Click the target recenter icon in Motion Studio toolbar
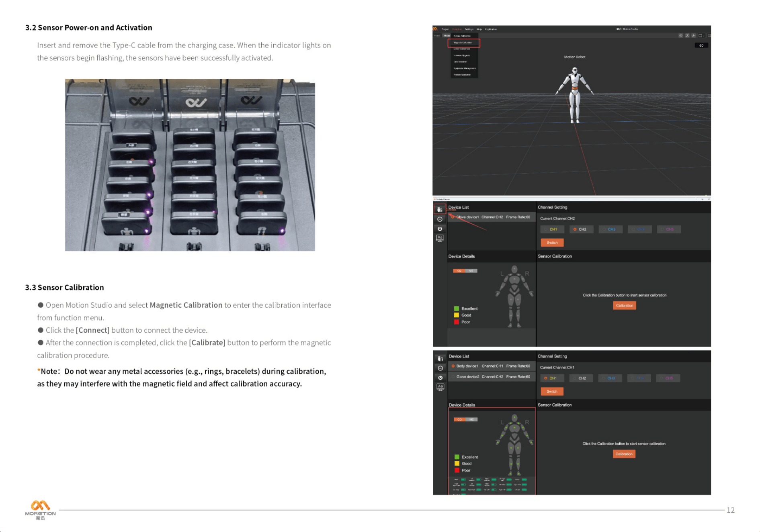This screenshot has width=760, height=532. (x=680, y=35)
